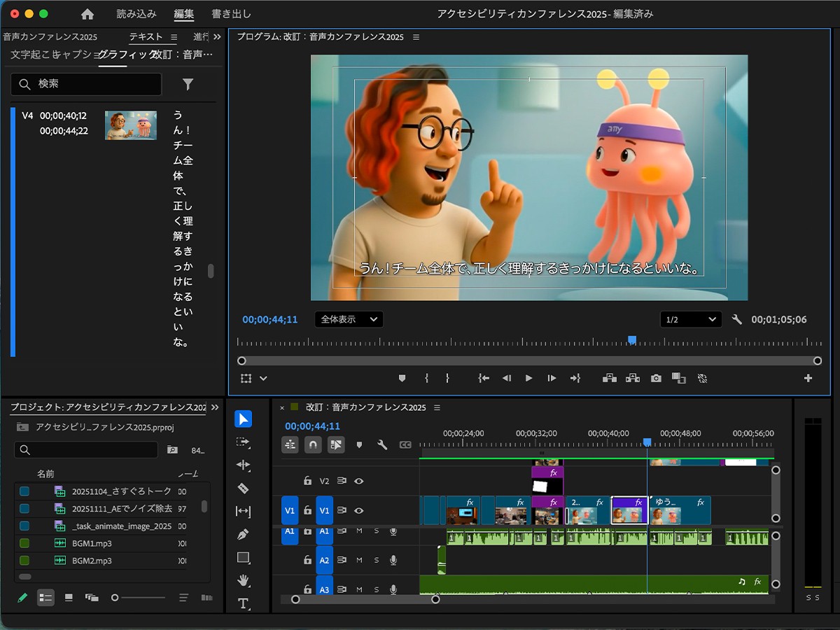
Task: Open the Program monitor panel menu
Action: pyautogui.click(x=415, y=37)
